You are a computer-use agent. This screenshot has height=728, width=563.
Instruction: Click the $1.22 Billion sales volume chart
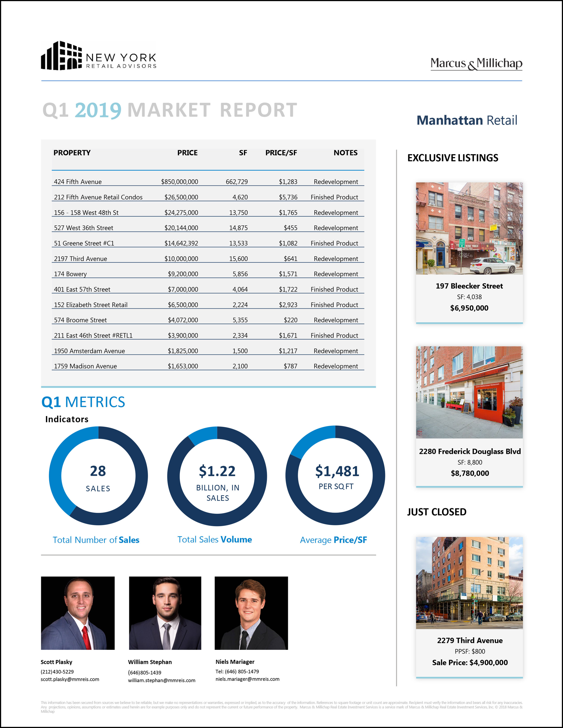pos(217,476)
